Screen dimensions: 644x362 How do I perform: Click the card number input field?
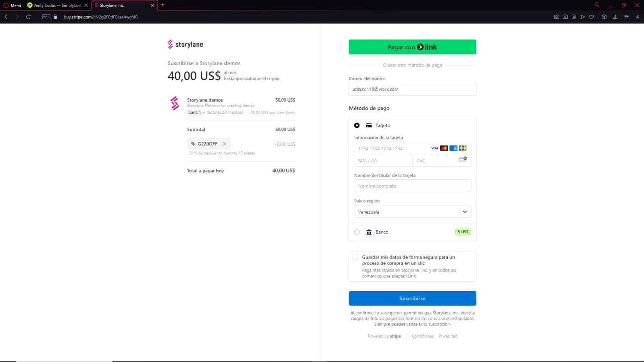(x=391, y=148)
